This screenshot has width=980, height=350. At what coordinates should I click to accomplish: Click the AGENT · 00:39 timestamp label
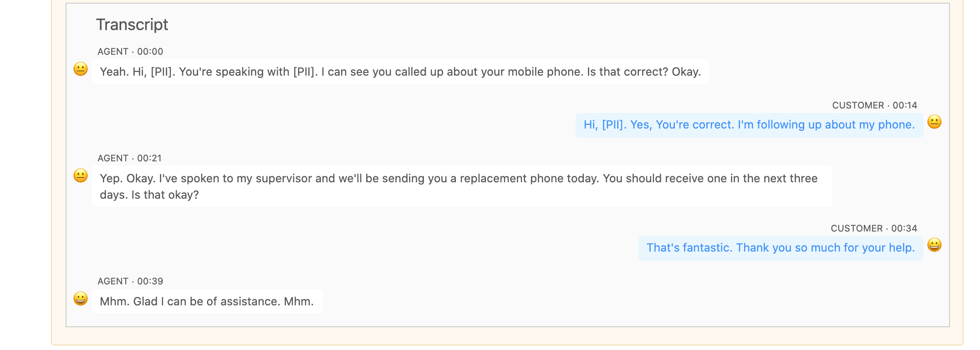click(x=130, y=281)
